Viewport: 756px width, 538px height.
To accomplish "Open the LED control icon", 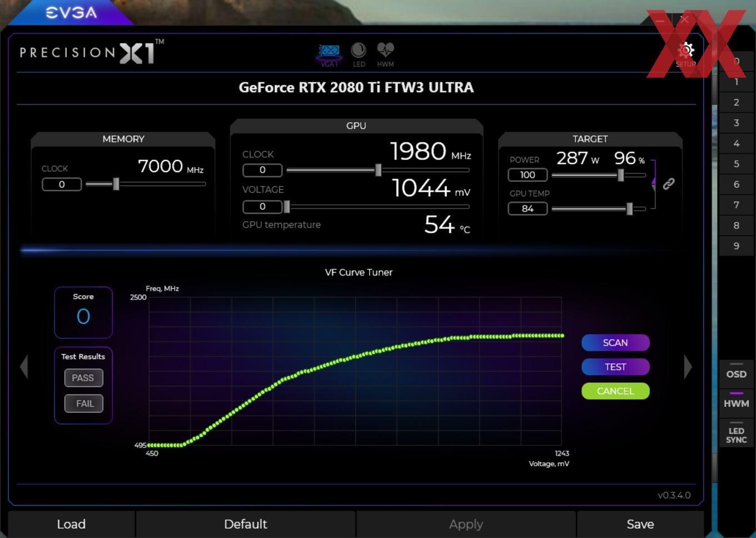I will click(x=359, y=55).
